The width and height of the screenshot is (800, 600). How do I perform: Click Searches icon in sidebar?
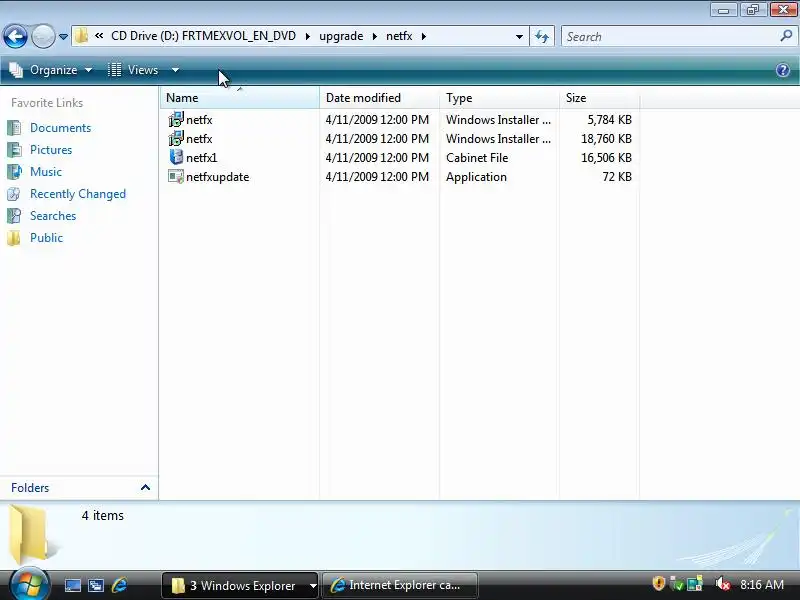pos(14,216)
